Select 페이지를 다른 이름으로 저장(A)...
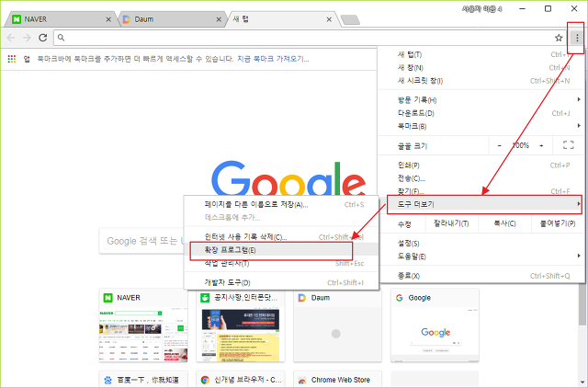This screenshot has height=388, width=588. click(x=281, y=205)
